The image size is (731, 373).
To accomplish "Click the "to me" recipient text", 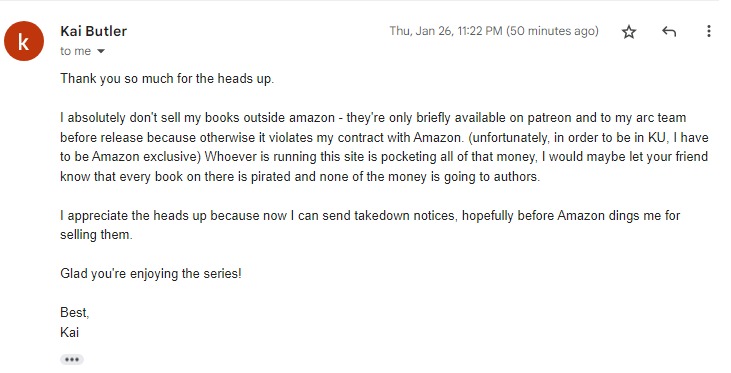I will coord(76,51).
